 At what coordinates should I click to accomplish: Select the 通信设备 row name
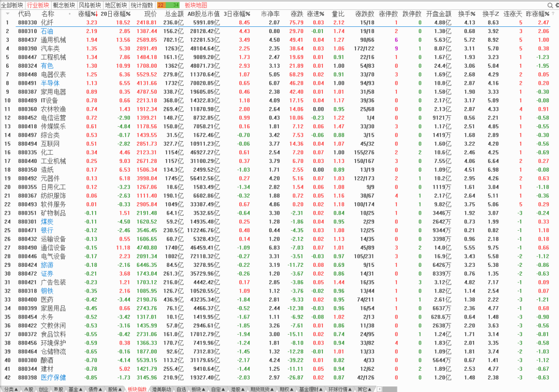53,248
